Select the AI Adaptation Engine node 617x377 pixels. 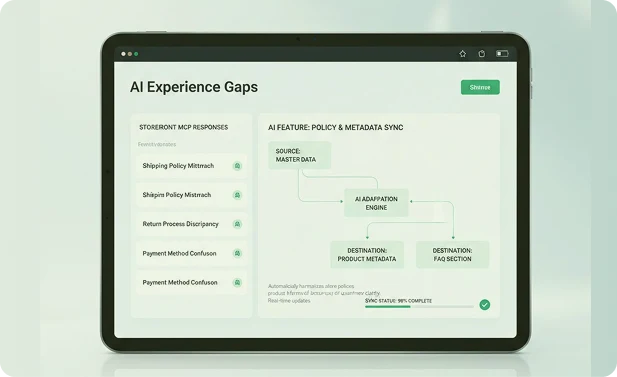pyautogui.click(x=376, y=203)
